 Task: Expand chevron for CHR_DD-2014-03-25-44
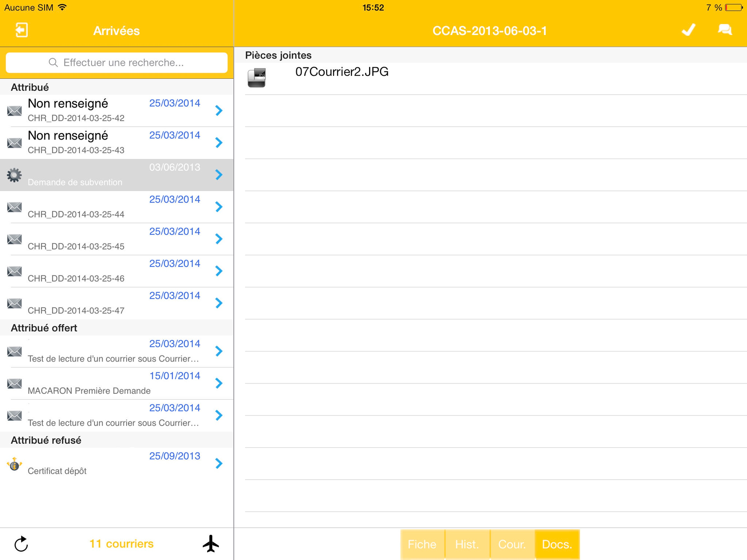click(219, 207)
